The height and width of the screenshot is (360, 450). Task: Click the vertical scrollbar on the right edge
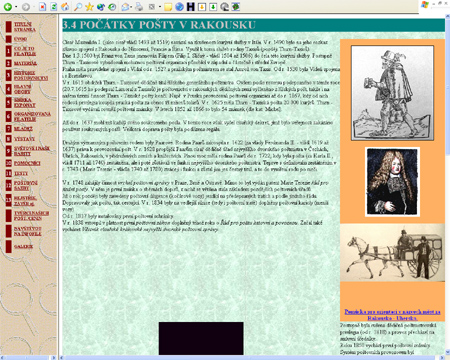[x=447, y=185]
